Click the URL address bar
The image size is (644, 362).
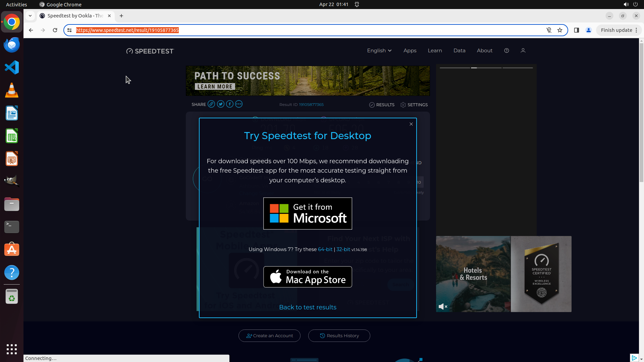pos(302,30)
